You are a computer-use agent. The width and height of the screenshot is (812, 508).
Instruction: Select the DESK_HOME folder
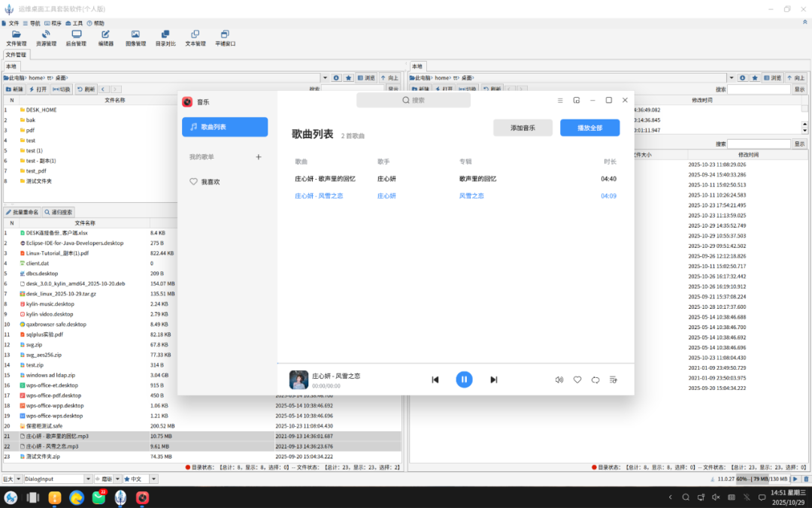click(x=41, y=110)
